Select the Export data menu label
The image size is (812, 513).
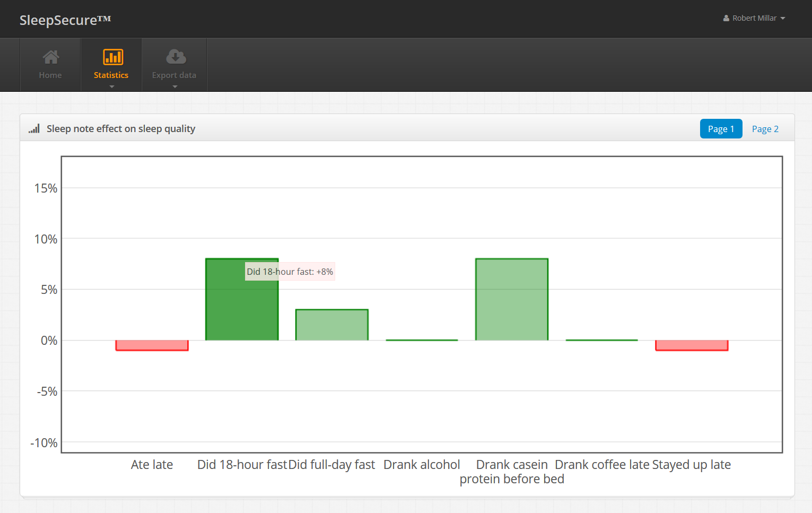click(174, 75)
